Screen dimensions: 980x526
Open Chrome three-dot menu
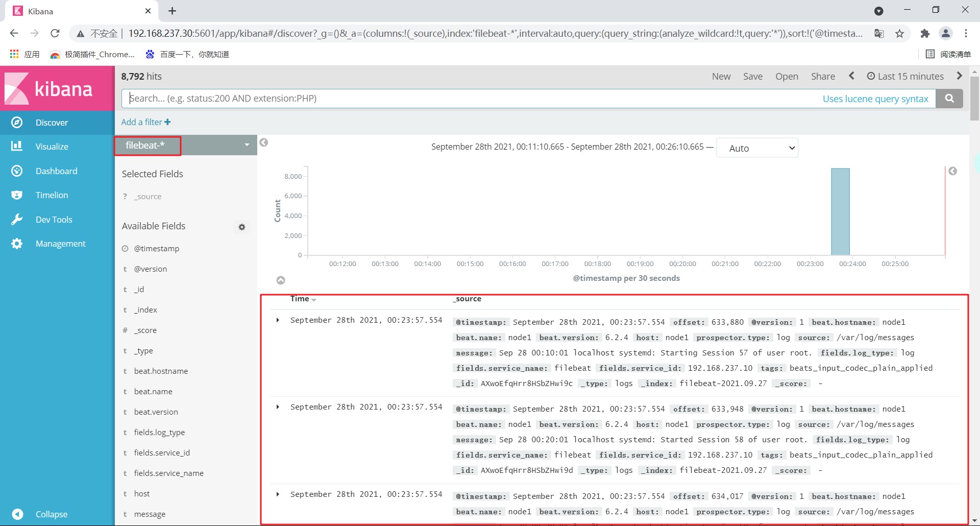pyautogui.click(x=966, y=34)
